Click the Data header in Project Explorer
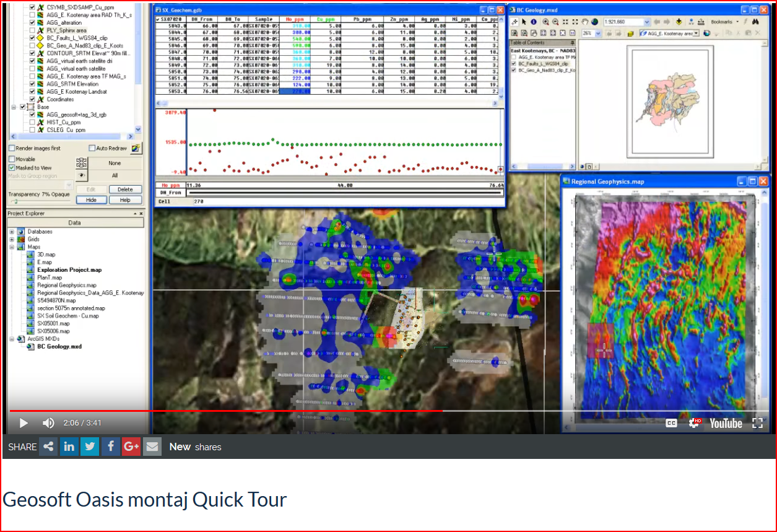 (75, 223)
